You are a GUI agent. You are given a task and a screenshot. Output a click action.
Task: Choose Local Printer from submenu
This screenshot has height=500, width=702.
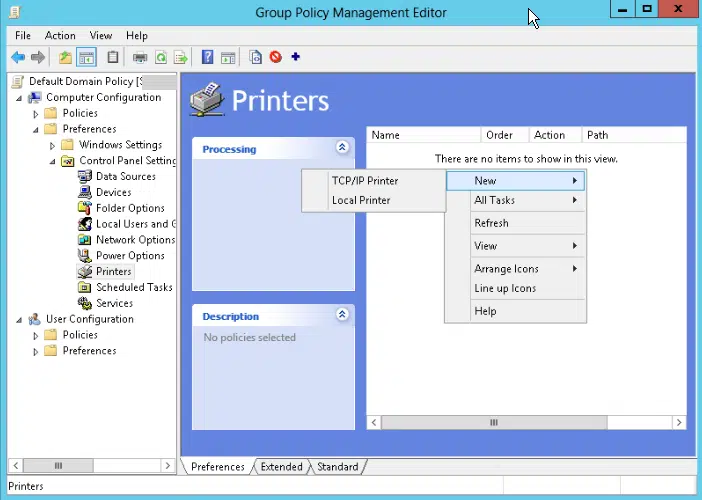coord(374,200)
